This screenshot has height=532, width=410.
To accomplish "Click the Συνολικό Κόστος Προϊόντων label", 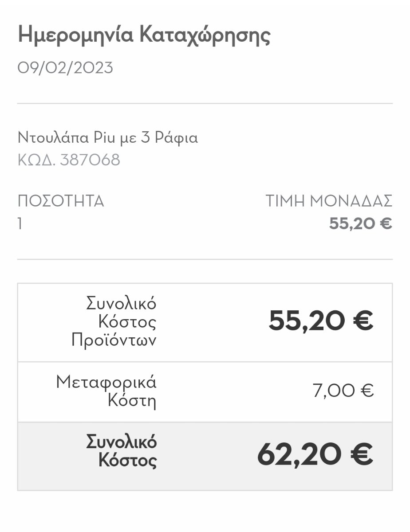I will click(x=114, y=323).
